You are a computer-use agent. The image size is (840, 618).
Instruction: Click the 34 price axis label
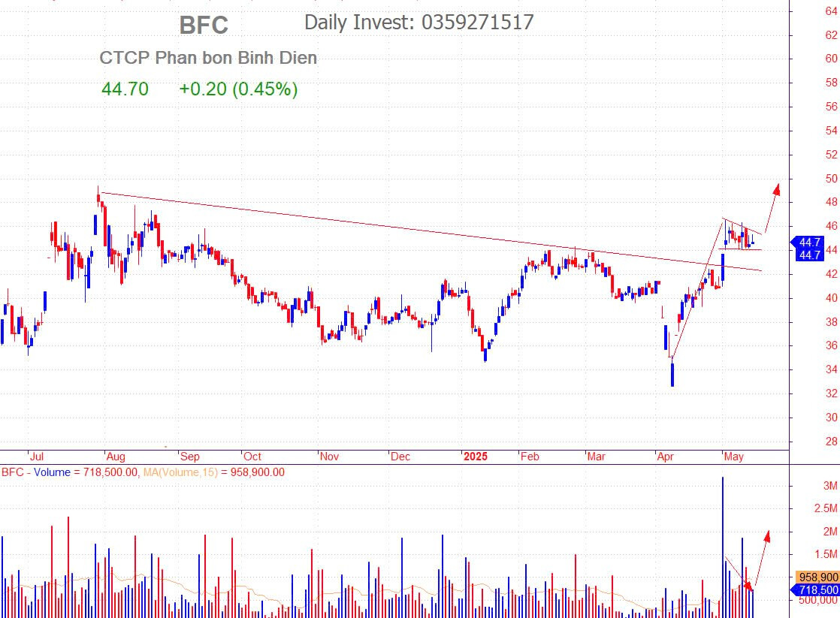click(x=831, y=369)
